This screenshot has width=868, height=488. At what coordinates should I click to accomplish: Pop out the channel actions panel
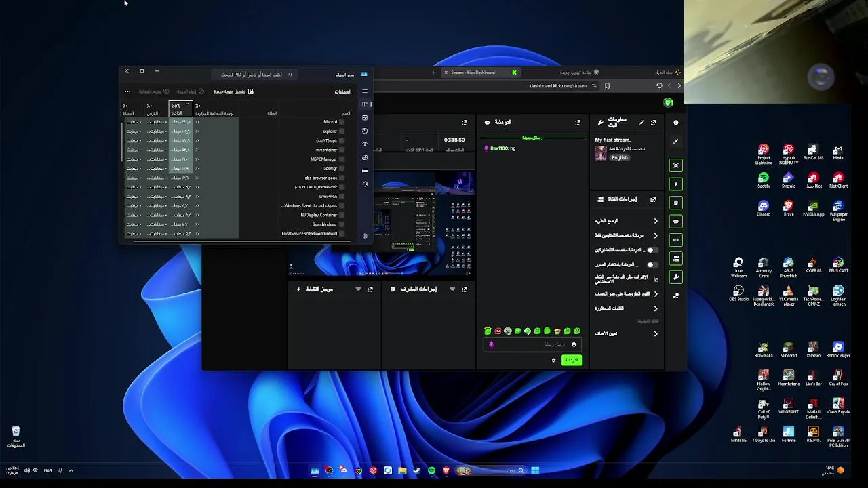(x=653, y=199)
